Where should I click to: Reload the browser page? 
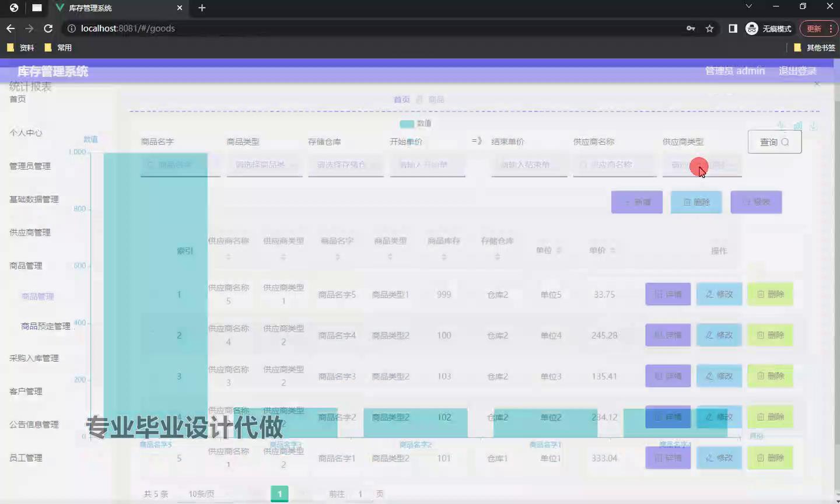(48, 29)
